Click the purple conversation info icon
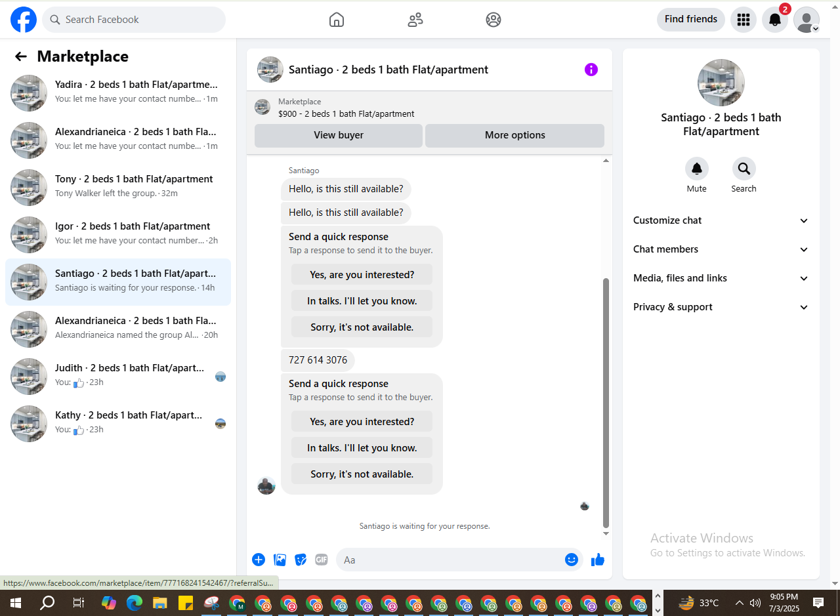The image size is (840, 616). [591, 70]
